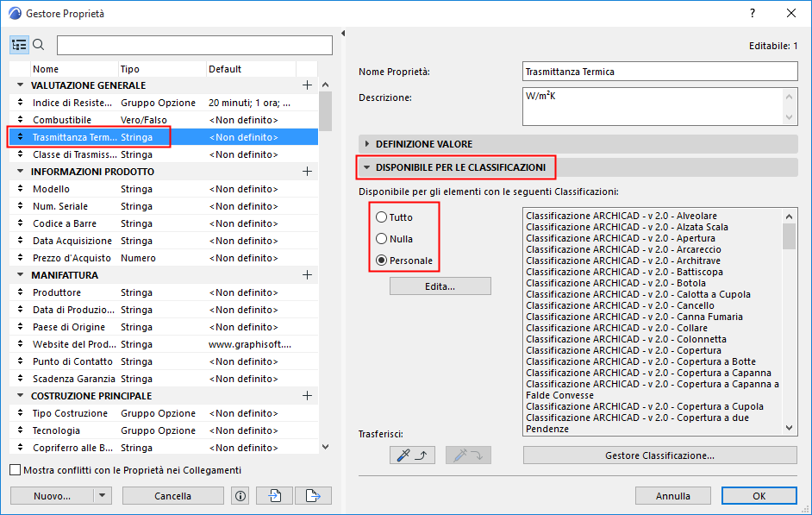The image size is (812, 515).
Task: Select Classificazione ARCHICAD - v 2.0 - Alveolare
Action: tap(621, 216)
